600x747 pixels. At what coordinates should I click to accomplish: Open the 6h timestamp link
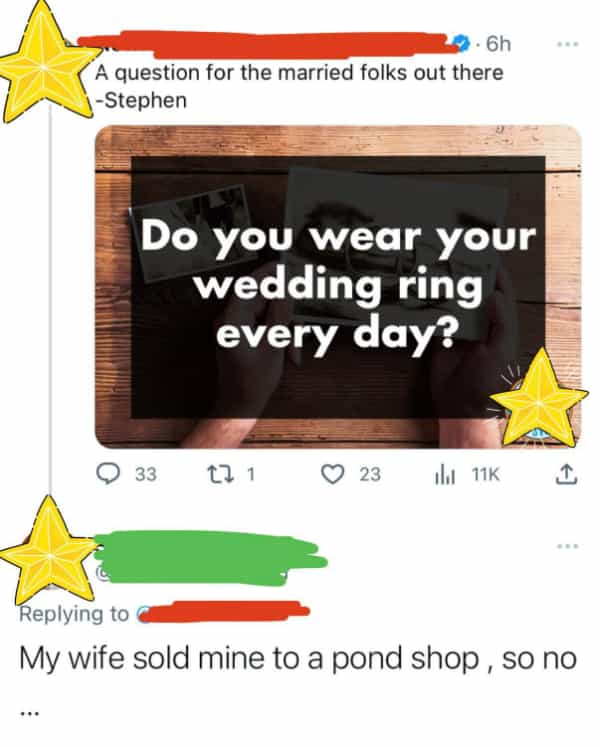tap(497, 44)
